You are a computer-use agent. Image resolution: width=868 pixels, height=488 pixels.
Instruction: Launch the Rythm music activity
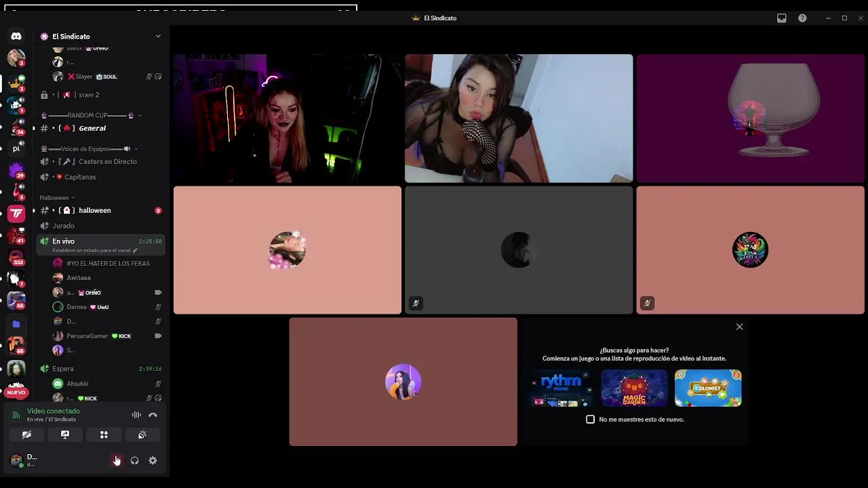[561, 388]
